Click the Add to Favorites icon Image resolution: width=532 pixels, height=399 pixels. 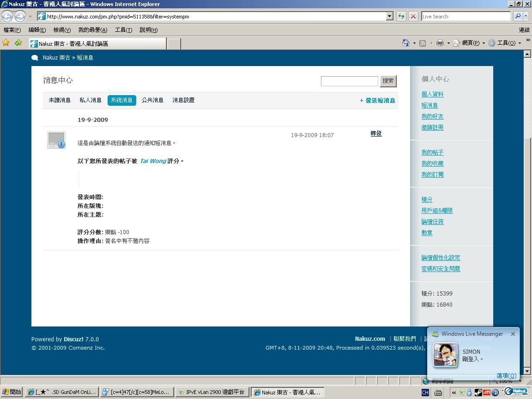click(18, 43)
